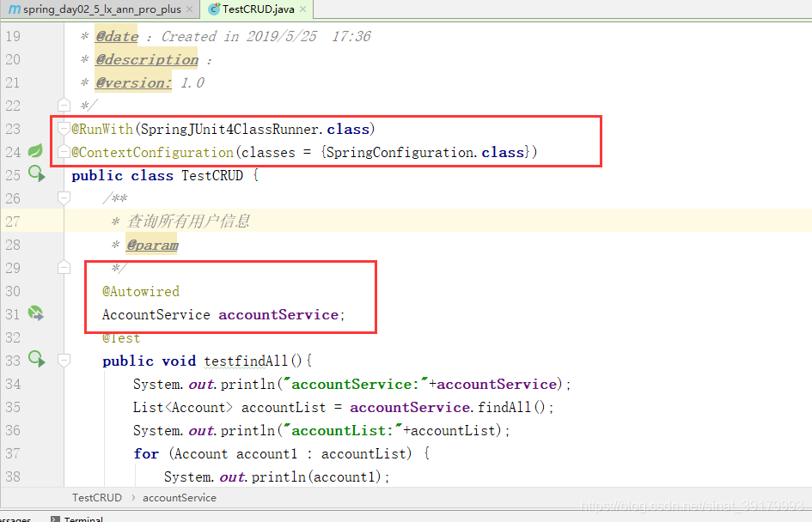
Task: Click @Autowired annotation on line 30
Action: pos(141,291)
